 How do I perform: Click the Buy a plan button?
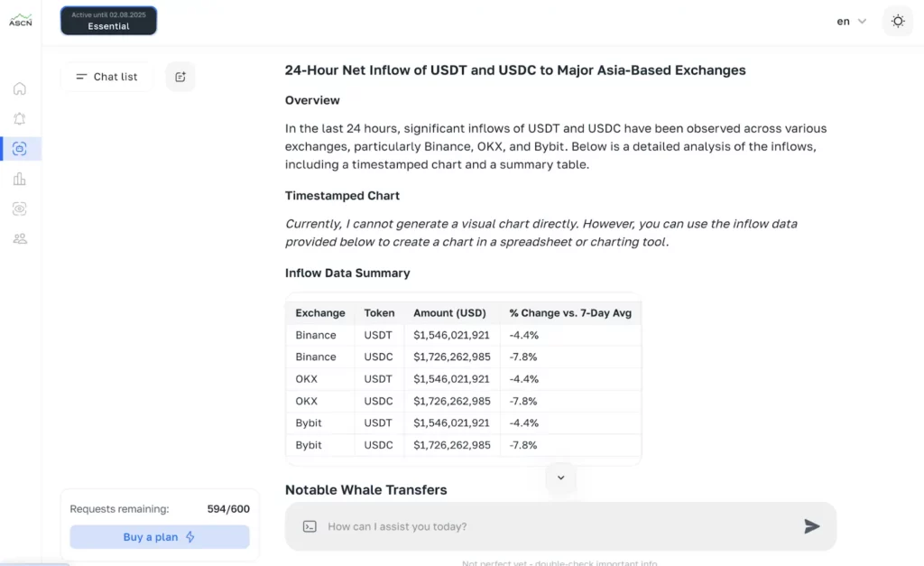pyautogui.click(x=160, y=537)
